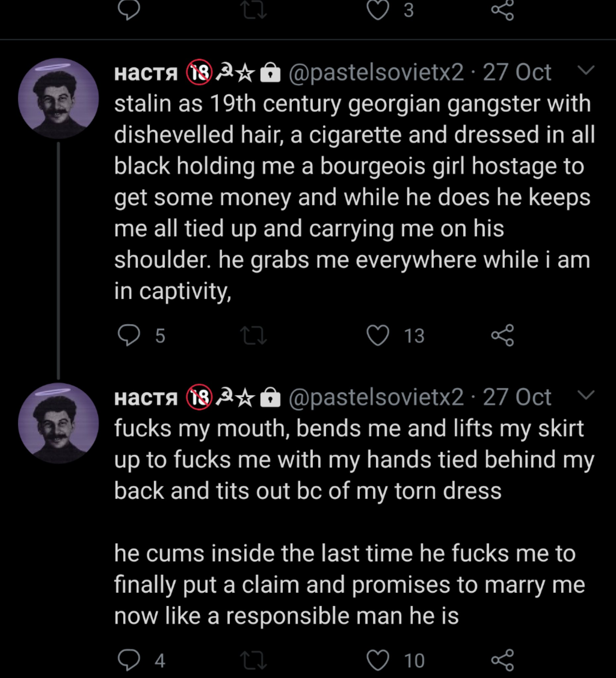Like the tweet with 13 likes
Screen dimensions: 616x678
point(378,335)
